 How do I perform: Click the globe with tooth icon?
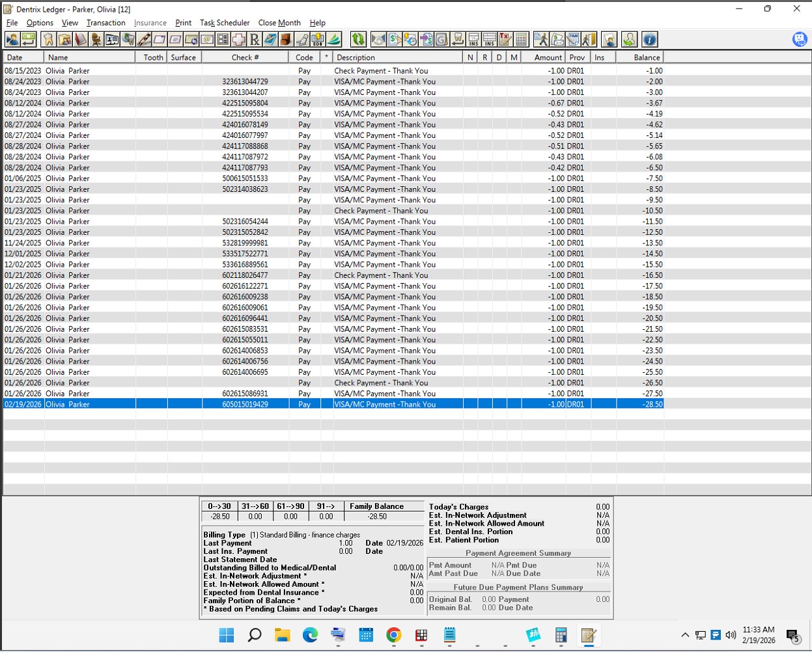coord(128,40)
